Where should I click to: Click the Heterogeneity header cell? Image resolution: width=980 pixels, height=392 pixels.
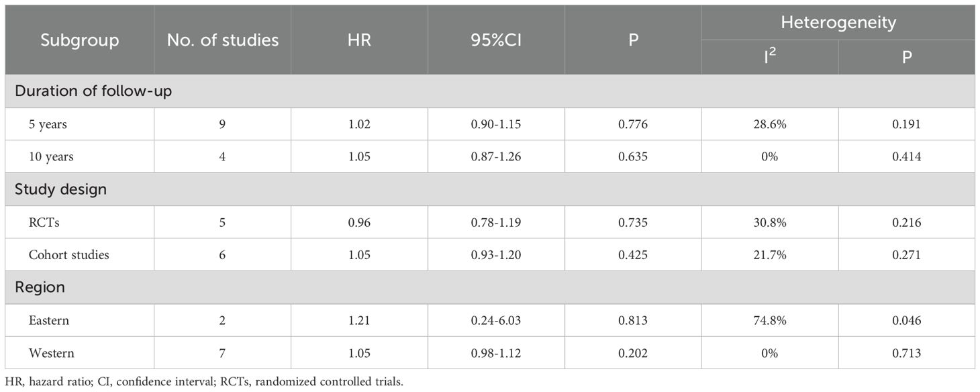[x=838, y=23]
